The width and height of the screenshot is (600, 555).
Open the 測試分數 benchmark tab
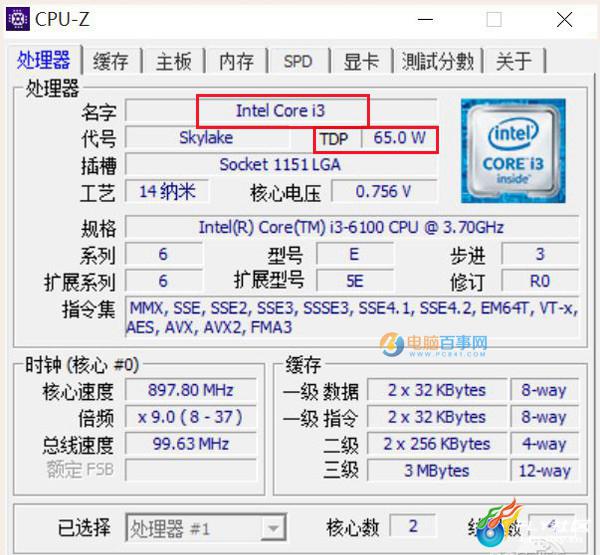[438, 61]
